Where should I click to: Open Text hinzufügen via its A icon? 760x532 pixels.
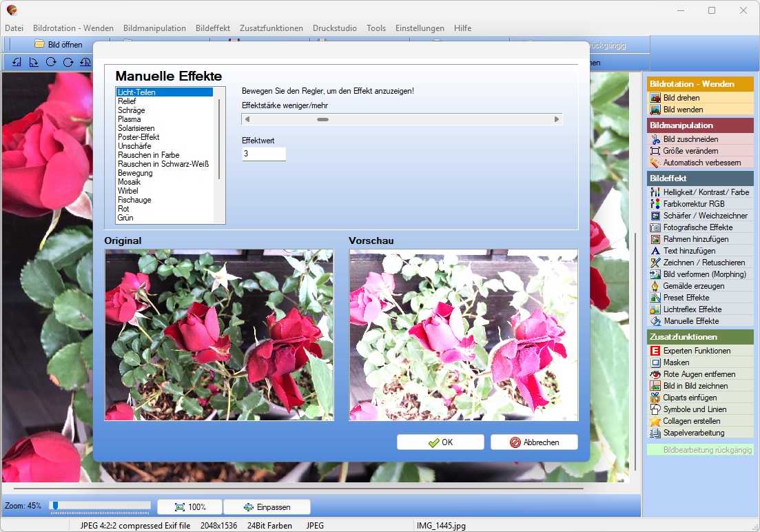(x=655, y=251)
